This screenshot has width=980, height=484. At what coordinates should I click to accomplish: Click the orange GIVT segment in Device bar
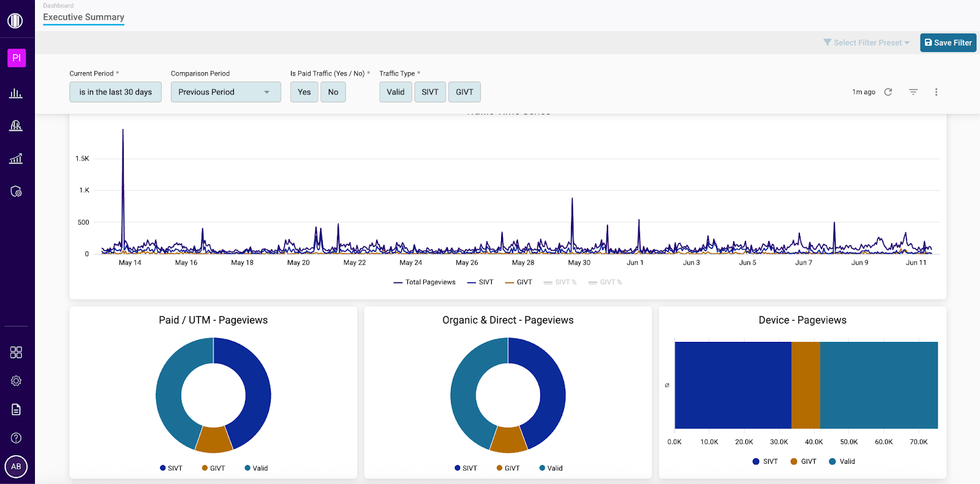click(x=805, y=385)
